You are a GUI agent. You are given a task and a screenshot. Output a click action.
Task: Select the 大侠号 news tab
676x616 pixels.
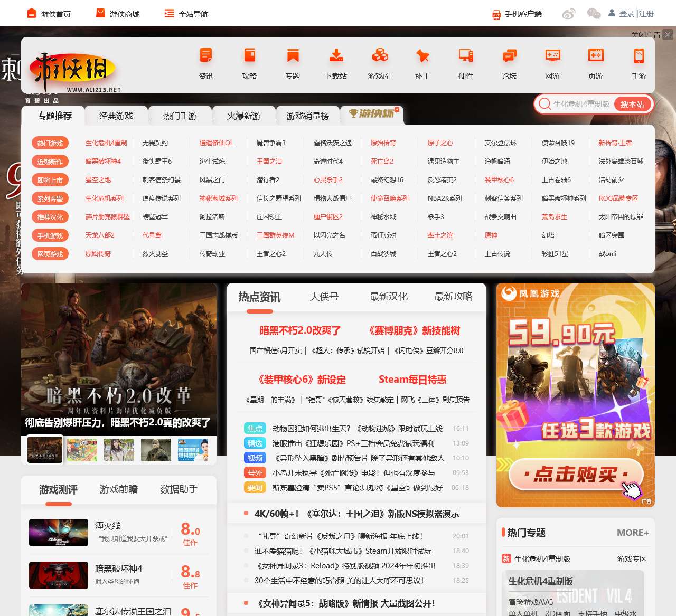pos(324,297)
